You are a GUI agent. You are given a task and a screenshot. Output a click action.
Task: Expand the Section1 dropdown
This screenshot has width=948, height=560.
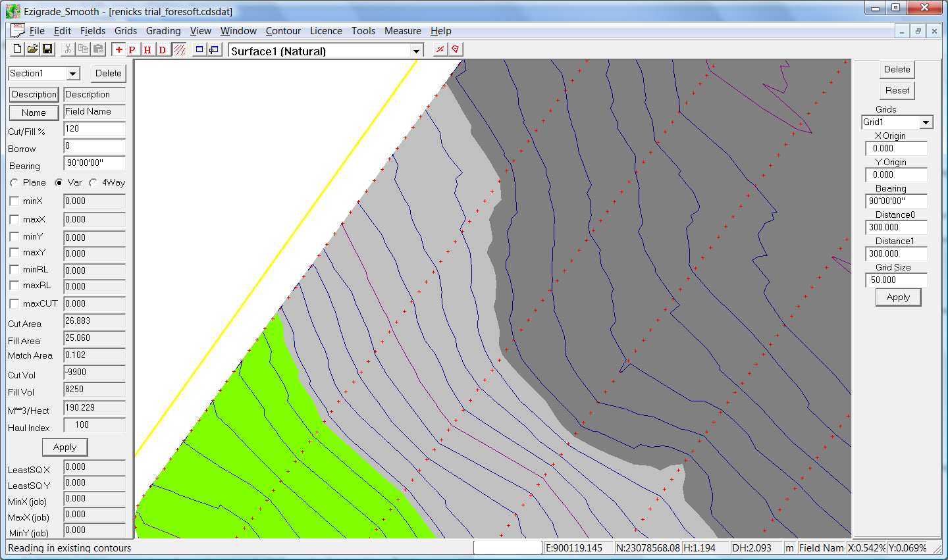[x=73, y=74]
